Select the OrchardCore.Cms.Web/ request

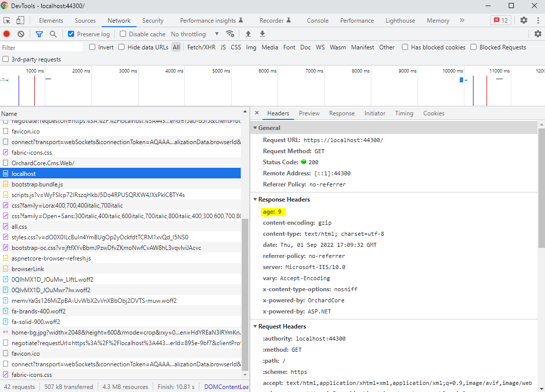(120, 163)
